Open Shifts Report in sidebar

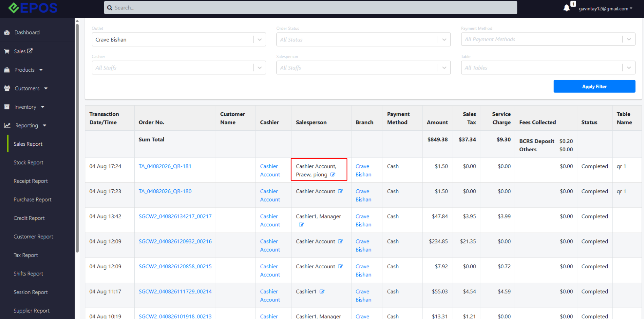click(x=28, y=274)
